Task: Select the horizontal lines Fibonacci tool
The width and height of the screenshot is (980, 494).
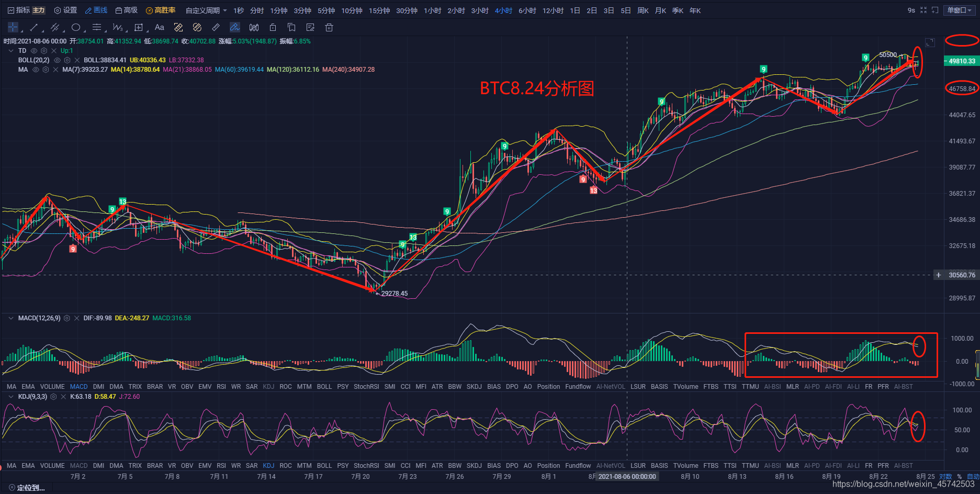Action: (x=97, y=27)
